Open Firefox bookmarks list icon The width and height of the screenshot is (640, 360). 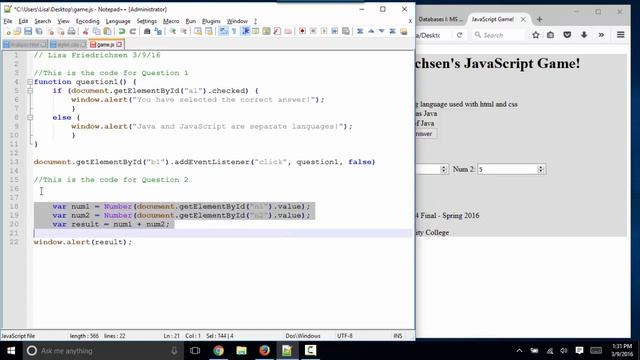551,35
